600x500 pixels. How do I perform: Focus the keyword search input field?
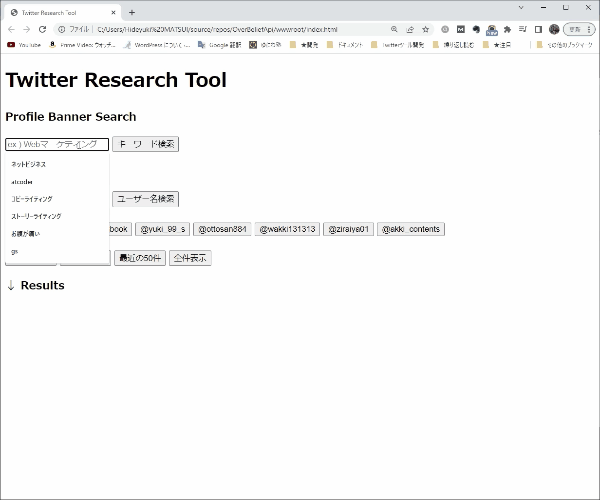click(x=57, y=144)
